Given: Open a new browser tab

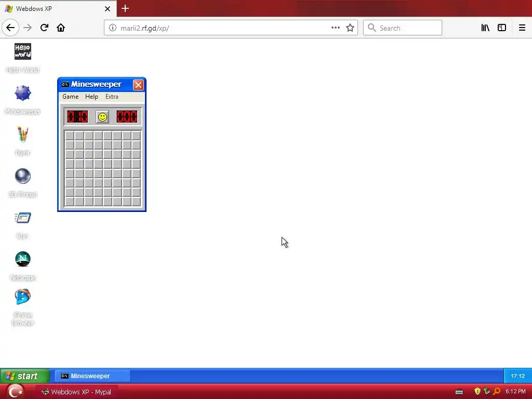Looking at the screenshot, I should 125,8.
